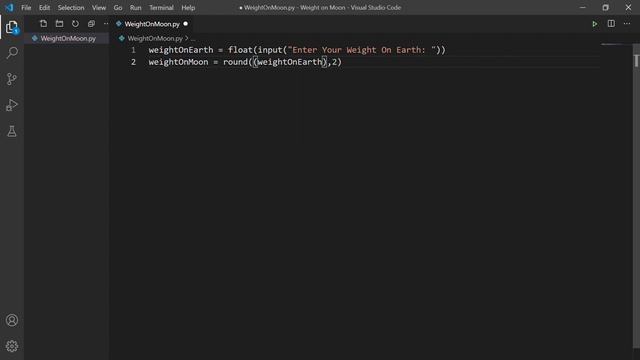This screenshot has width=640, height=360.
Task: Click the weightOnMoon variable on line 2
Action: point(178,62)
